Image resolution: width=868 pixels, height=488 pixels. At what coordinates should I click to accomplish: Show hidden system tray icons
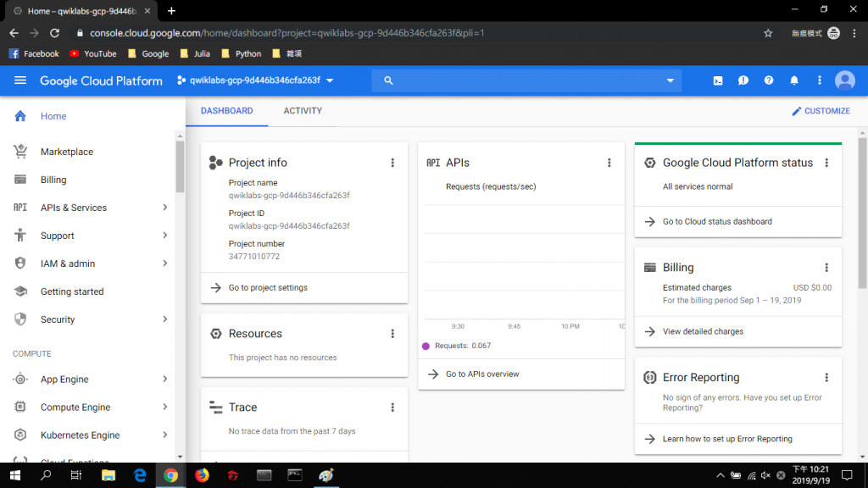pos(721,475)
